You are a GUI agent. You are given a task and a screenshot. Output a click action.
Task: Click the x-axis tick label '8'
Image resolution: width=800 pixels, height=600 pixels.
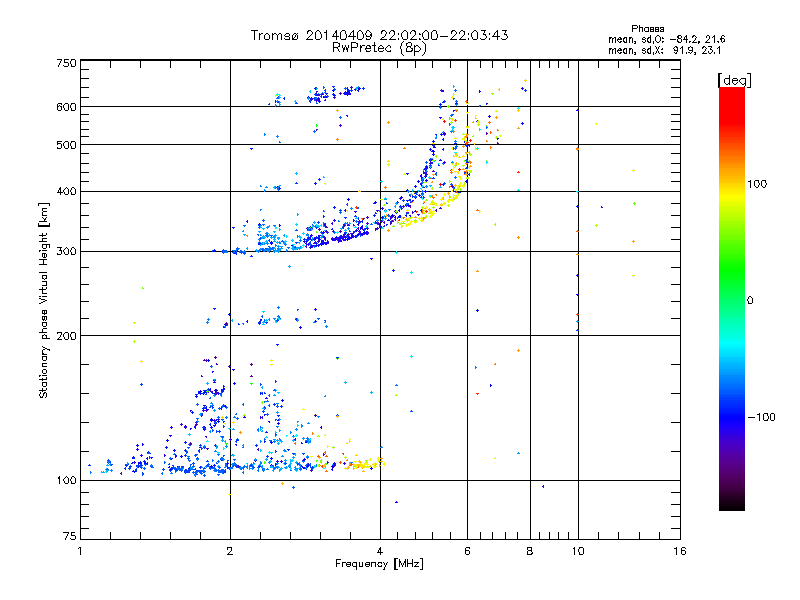coord(530,551)
